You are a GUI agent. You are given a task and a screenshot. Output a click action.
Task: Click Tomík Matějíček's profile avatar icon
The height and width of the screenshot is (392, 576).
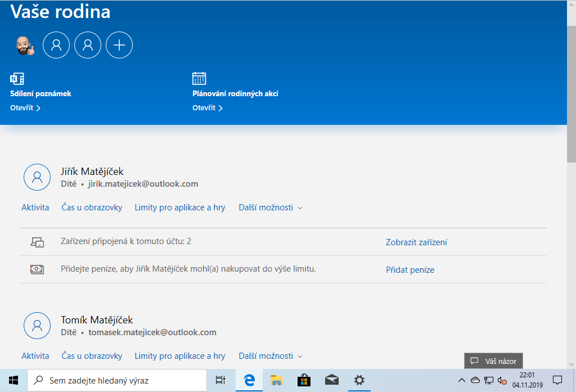tap(37, 326)
